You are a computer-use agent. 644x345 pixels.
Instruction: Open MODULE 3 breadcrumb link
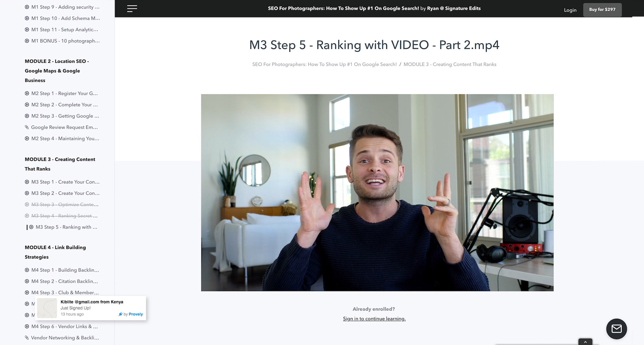click(450, 64)
